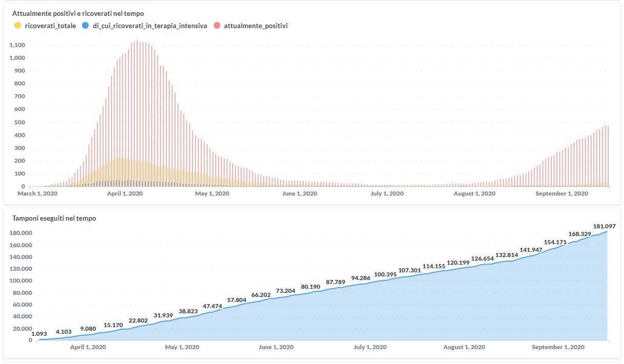Click the 100.395 data label on tamponi chart

point(386,274)
